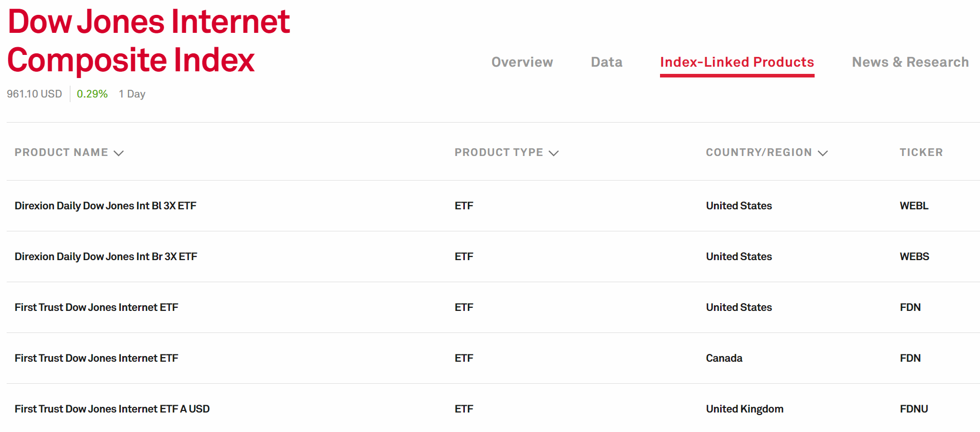Open the News & Research tab
Image resolution: width=980 pixels, height=432 pixels.
pyautogui.click(x=910, y=62)
